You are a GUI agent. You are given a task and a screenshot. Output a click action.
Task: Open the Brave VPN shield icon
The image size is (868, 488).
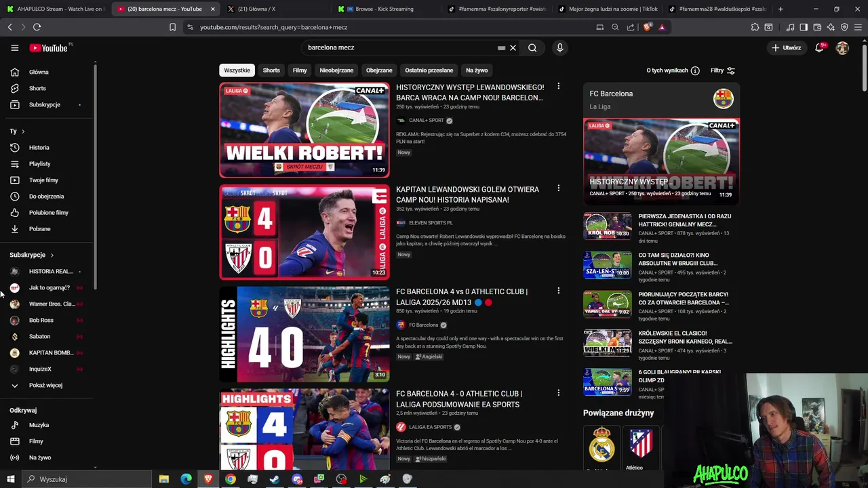pyautogui.click(x=844, y=27)
